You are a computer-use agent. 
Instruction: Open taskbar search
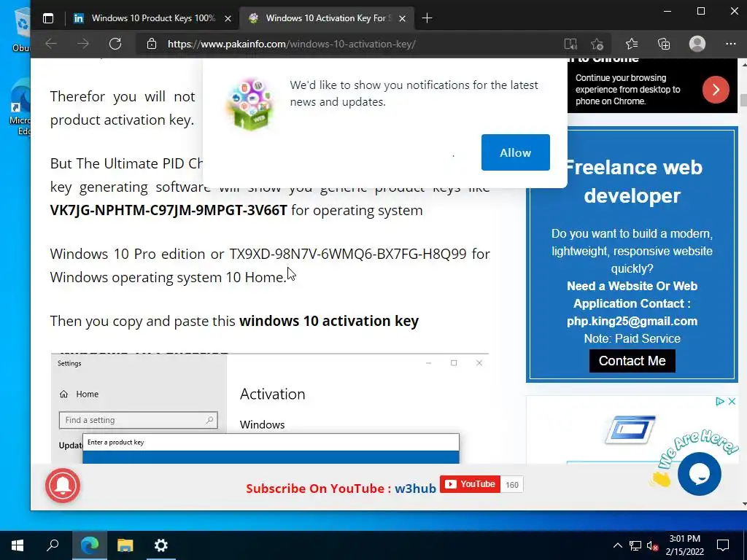pyautogui.click(x=53, y=545)
